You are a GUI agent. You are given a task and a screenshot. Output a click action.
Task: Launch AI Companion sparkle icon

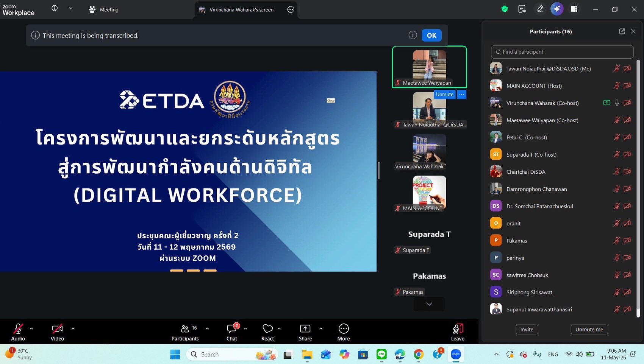pyautogui.click(x=557, y=9)
